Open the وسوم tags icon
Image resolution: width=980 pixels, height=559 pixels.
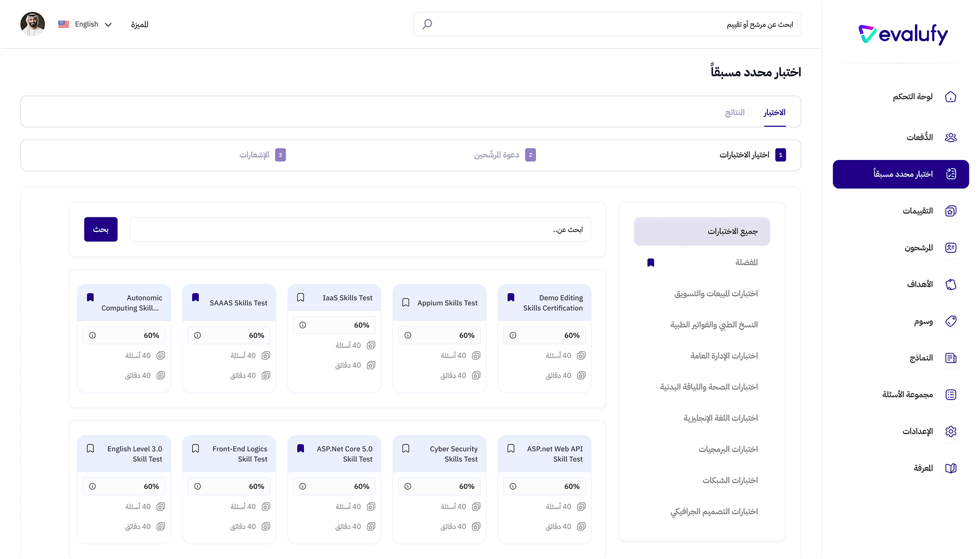coord(951,321)
